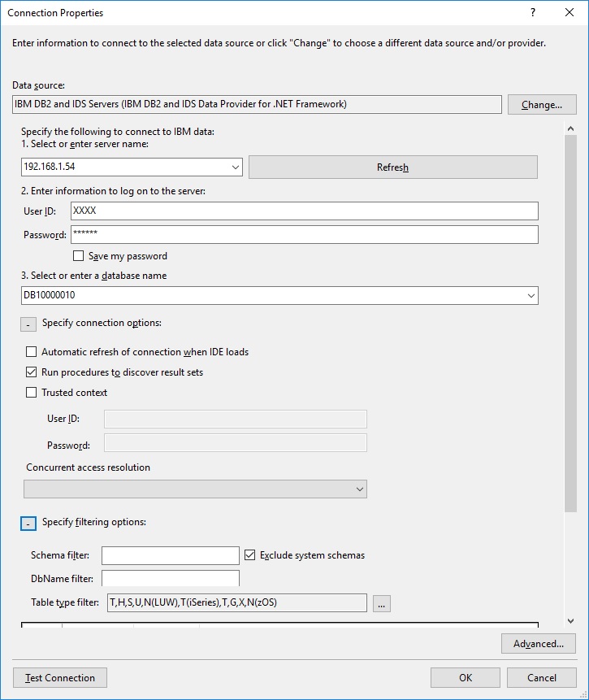
Task: Enable the Trusted context checkbox
Action: pos(31,393)
